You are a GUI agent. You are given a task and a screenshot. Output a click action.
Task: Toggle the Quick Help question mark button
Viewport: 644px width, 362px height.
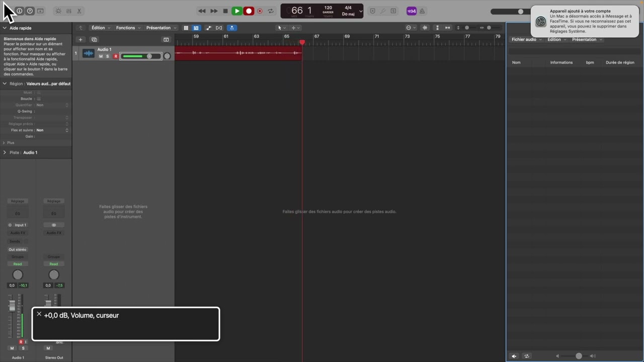(30, 11)
